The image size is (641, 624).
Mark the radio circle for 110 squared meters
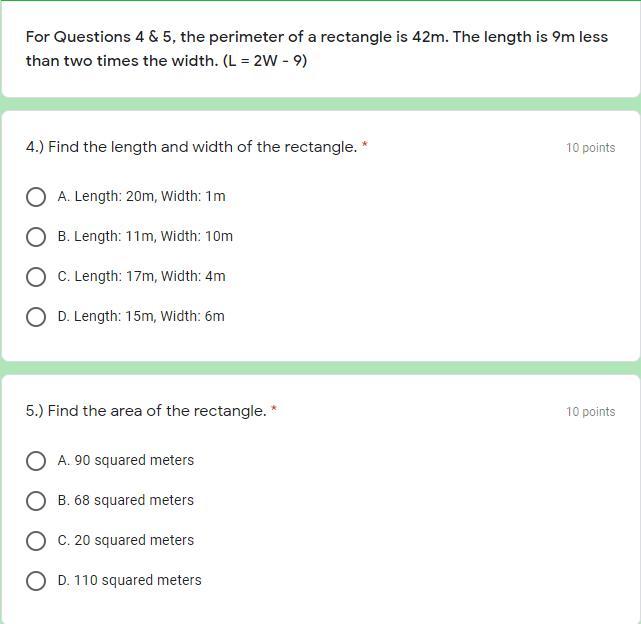pyautogui.click(x=36, y=581)
